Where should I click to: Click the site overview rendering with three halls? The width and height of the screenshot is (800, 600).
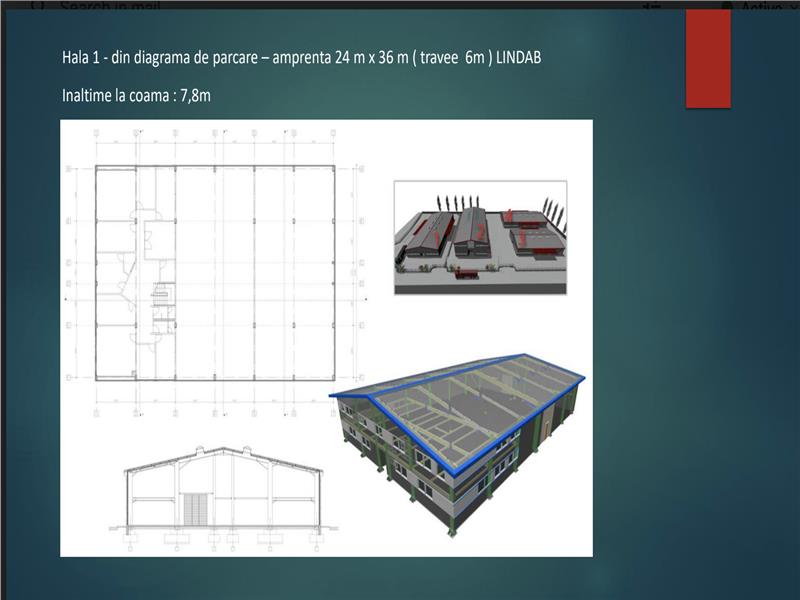(480, 237)
